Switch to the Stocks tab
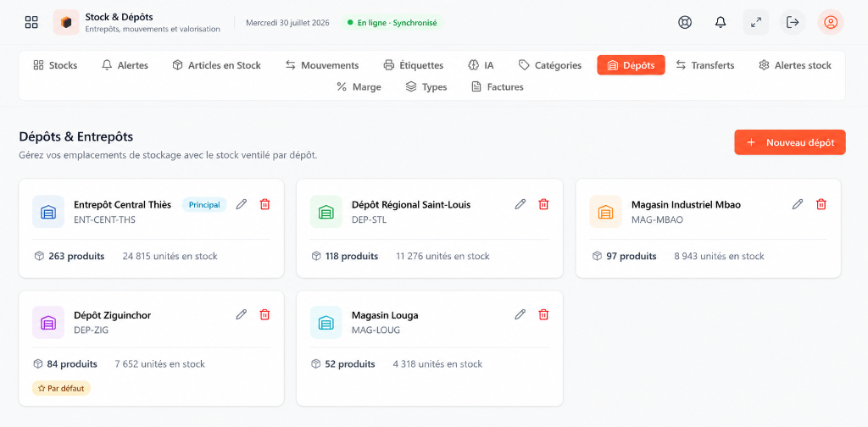 (x=55, y=65)
